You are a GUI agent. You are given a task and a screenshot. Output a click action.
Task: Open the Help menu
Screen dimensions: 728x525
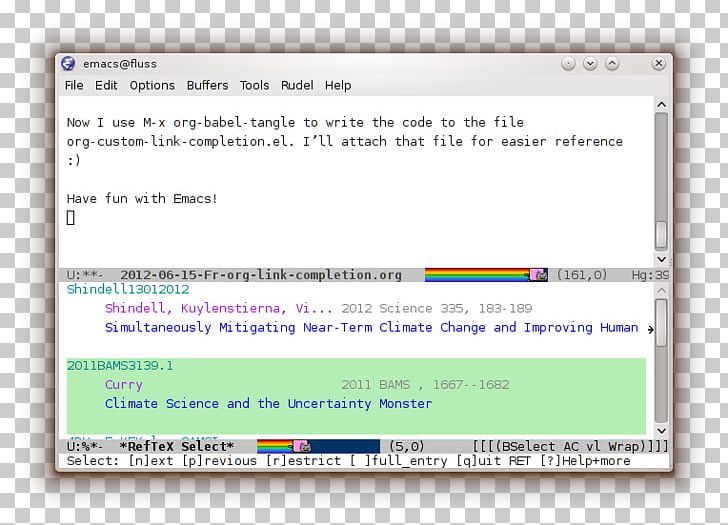coord(338,86)
